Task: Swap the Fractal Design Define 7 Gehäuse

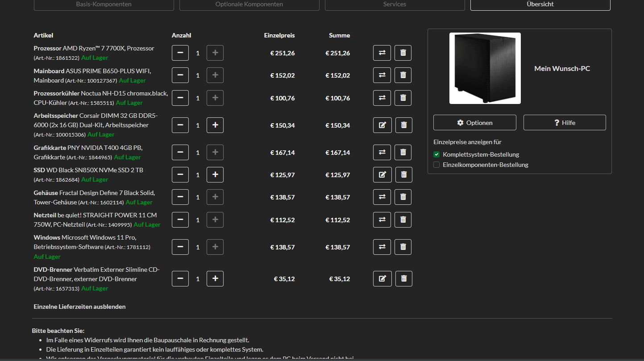Action: [x=382, y=197]
